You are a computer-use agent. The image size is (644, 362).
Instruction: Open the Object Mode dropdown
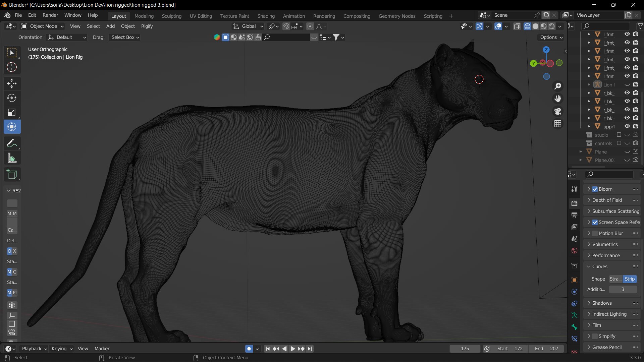42,26
